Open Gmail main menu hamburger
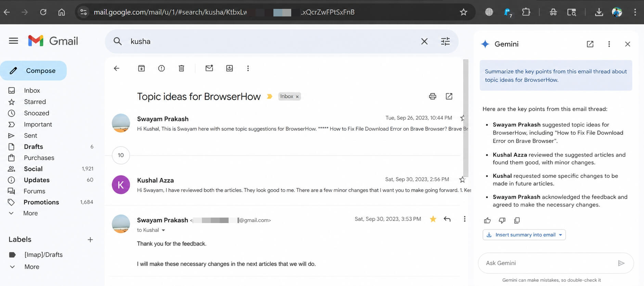 13,41
